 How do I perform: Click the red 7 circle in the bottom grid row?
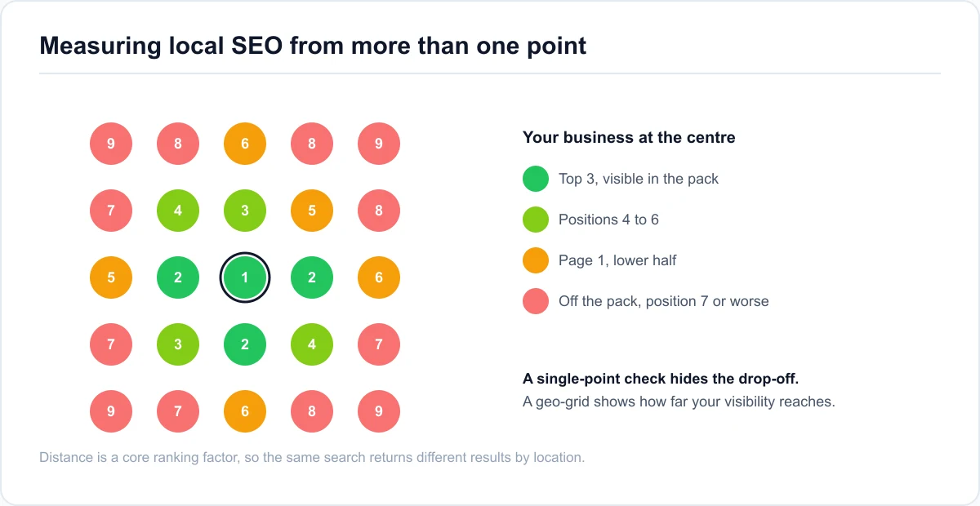click(x=178, y=411)
